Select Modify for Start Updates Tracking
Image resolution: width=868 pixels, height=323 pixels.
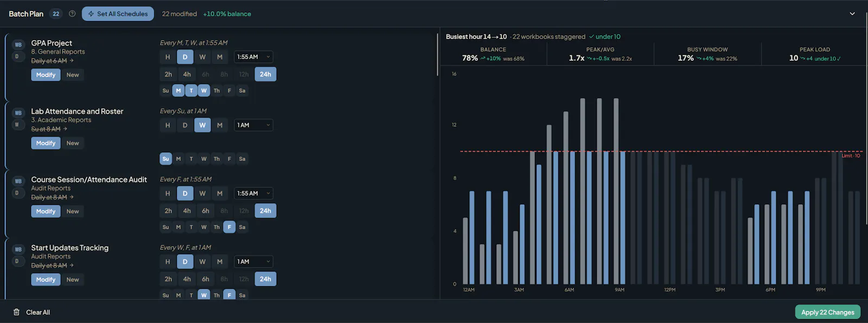click(46, 280)
